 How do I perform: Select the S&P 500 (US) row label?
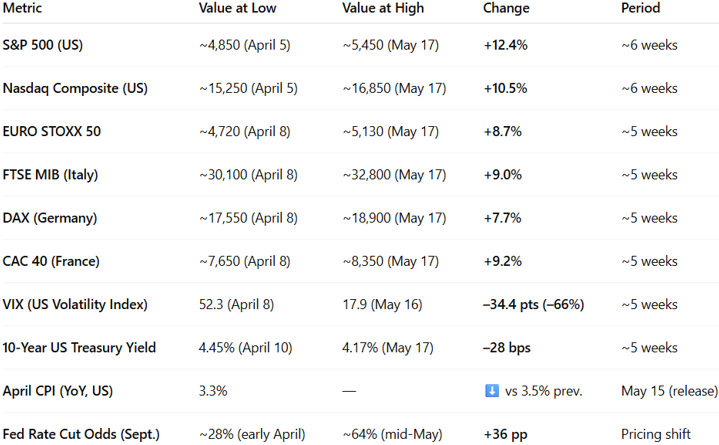(43, 45)
